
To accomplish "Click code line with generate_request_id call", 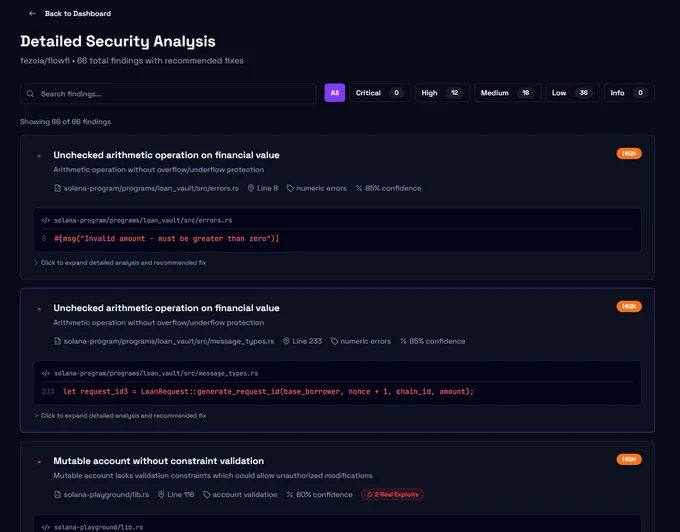I will click(x=268, y=392).
